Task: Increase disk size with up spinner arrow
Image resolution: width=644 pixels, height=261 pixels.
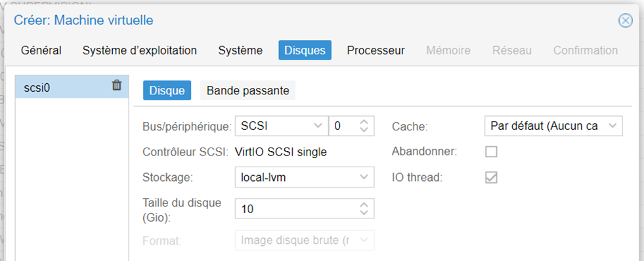Action: [364, 205]
